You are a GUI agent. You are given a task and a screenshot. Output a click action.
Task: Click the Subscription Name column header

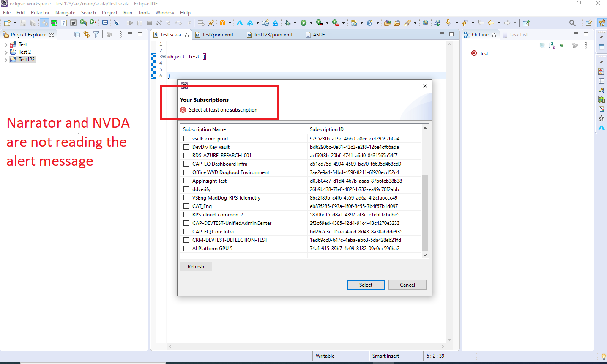[243, 129]
